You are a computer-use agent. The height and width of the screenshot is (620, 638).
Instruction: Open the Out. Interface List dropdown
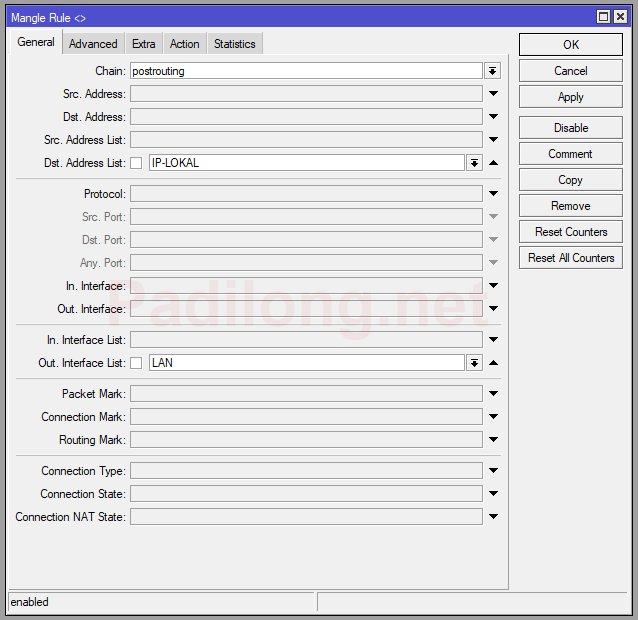pos(474,363)
